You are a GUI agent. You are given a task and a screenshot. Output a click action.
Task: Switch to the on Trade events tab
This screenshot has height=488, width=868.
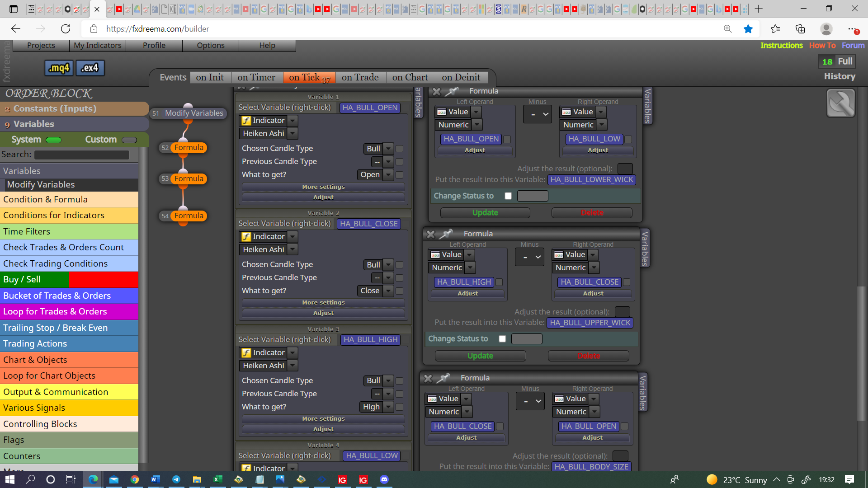(x=360, y=77)
